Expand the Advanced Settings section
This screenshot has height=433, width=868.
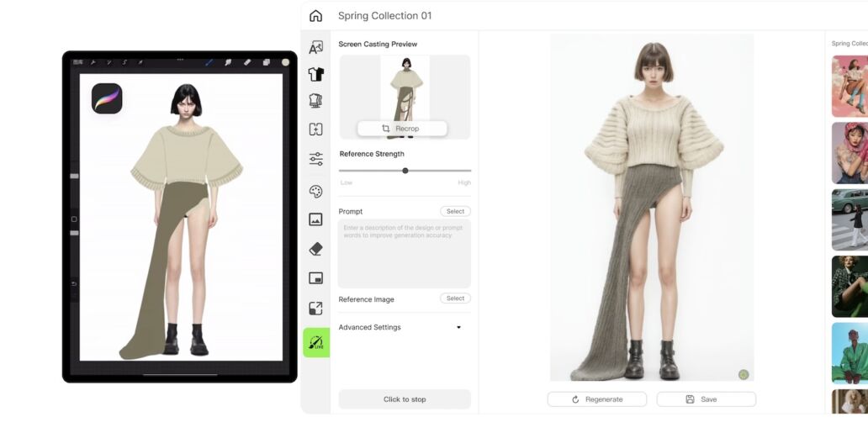458,327
